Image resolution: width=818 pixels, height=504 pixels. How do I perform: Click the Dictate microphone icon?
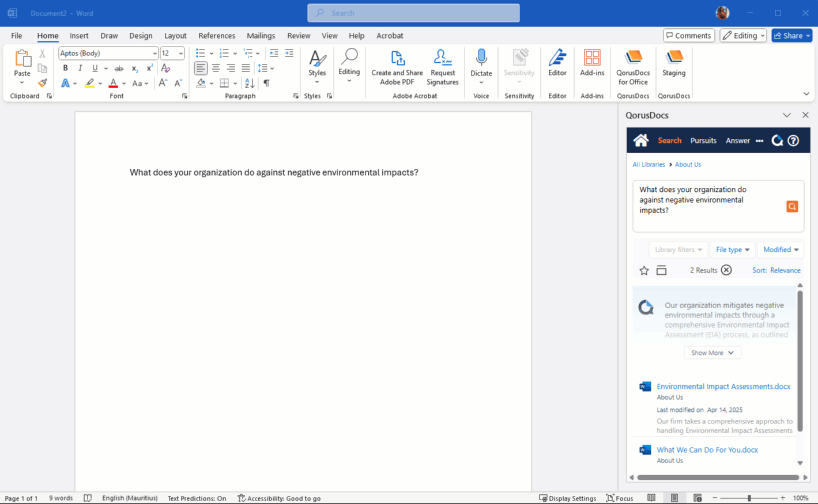[481, 58]
